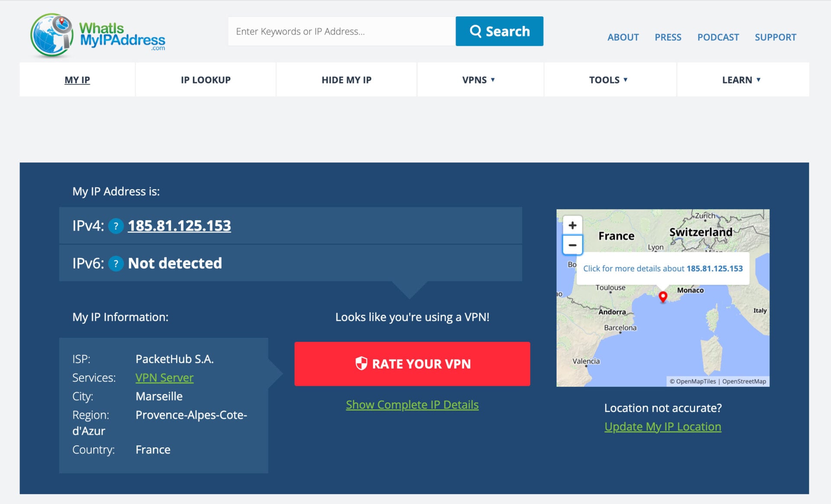Open the VPNS dropdown menu

(477, 80)
